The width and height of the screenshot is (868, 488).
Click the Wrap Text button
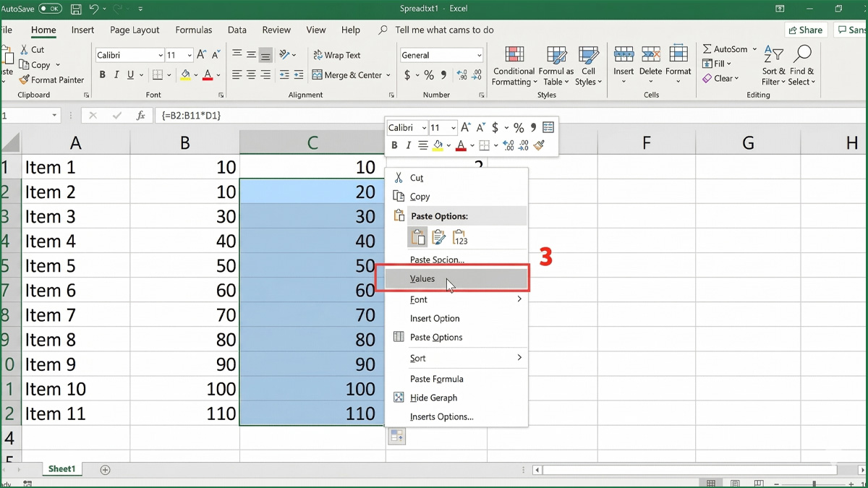coord(336,56)
